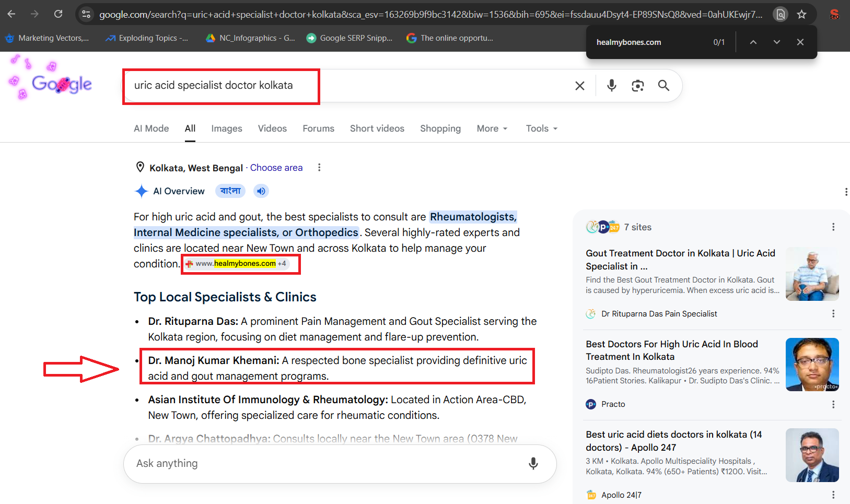Go back to the previous page
Screen dimensions: 850x504
click(x=11, y=14)
